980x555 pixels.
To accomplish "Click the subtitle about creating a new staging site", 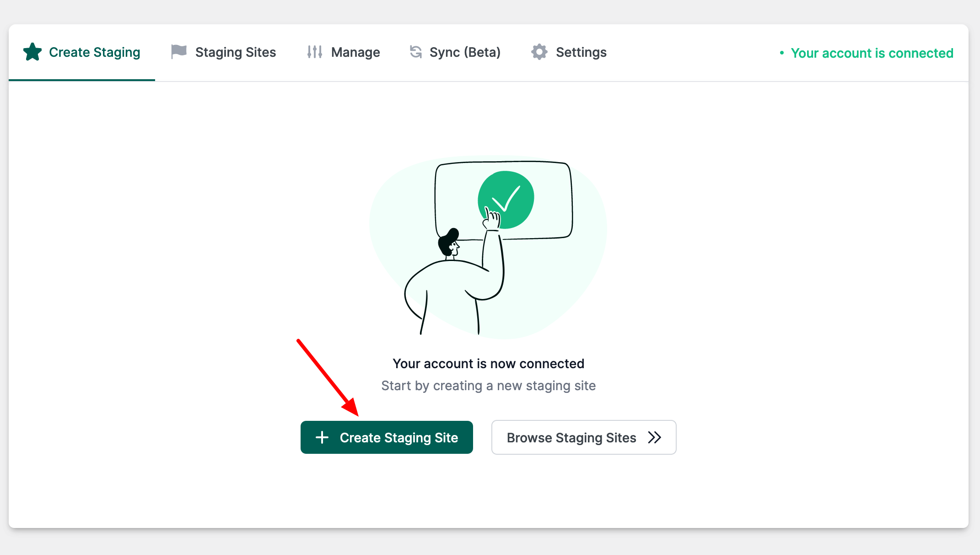I will coord(488,385).
